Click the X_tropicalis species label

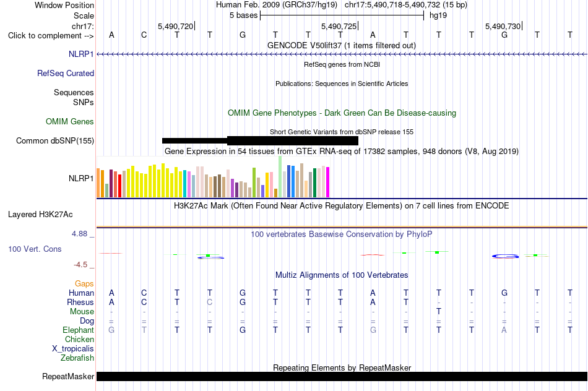click(73, 349)
